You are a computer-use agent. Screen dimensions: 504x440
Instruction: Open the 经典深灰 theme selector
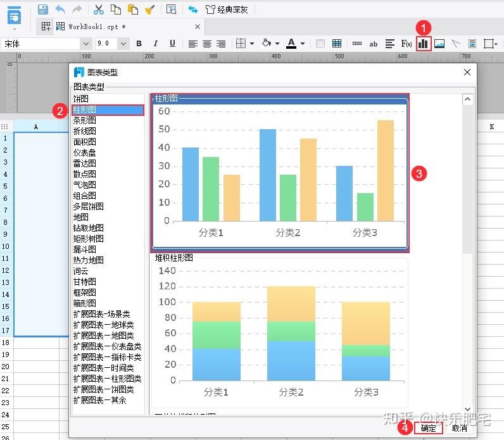click(x=227, y=9)
